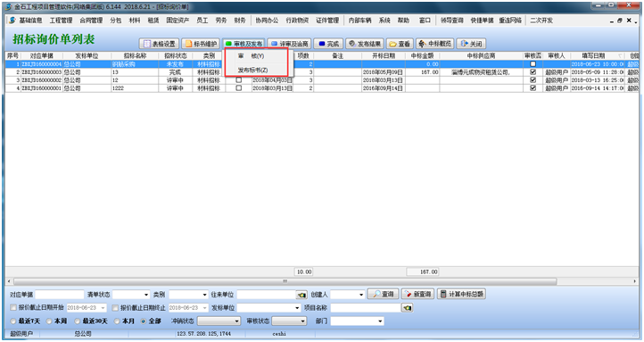This screenshot has height=342, width=644.
Task: Click the application logo icon in menu bar
Action: tap(12, 21)
